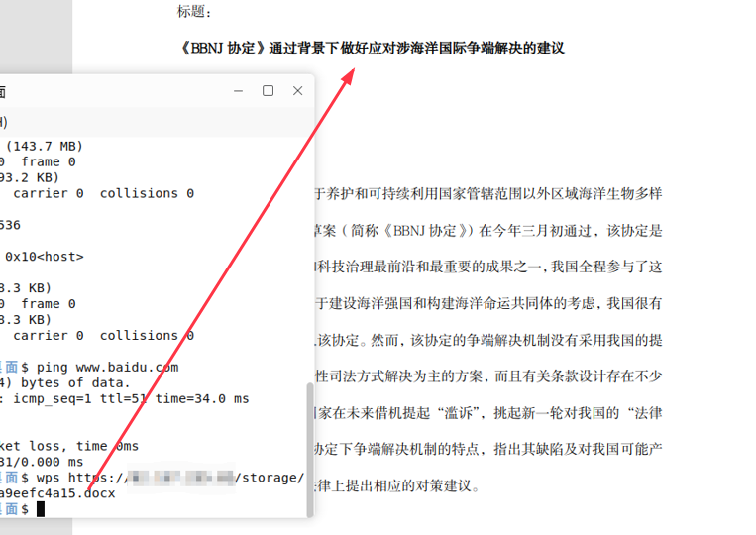Maximize the terminal window
This screenshot has width=756, height=535.
tap(268, 91)
